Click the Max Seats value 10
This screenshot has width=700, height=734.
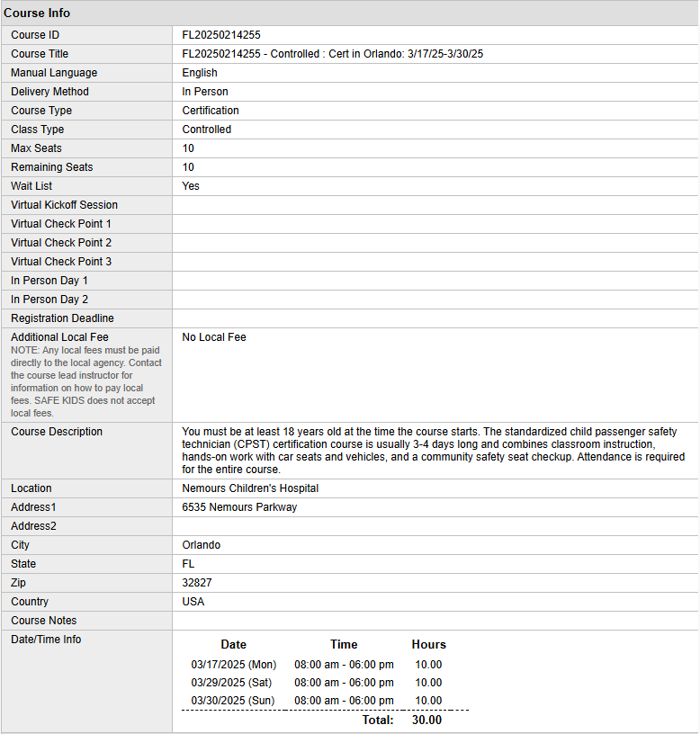(x=188, y=148)
